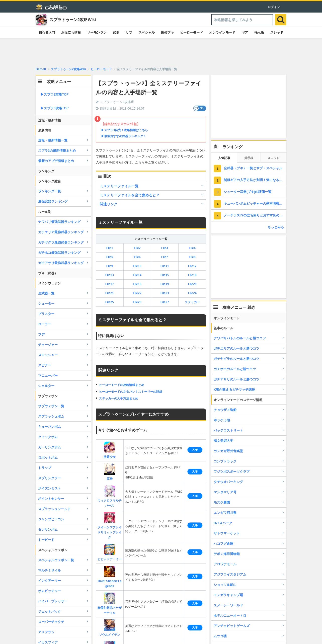Open the ヒーローモードの攻略情報まとめ related link

click(122, 385)
